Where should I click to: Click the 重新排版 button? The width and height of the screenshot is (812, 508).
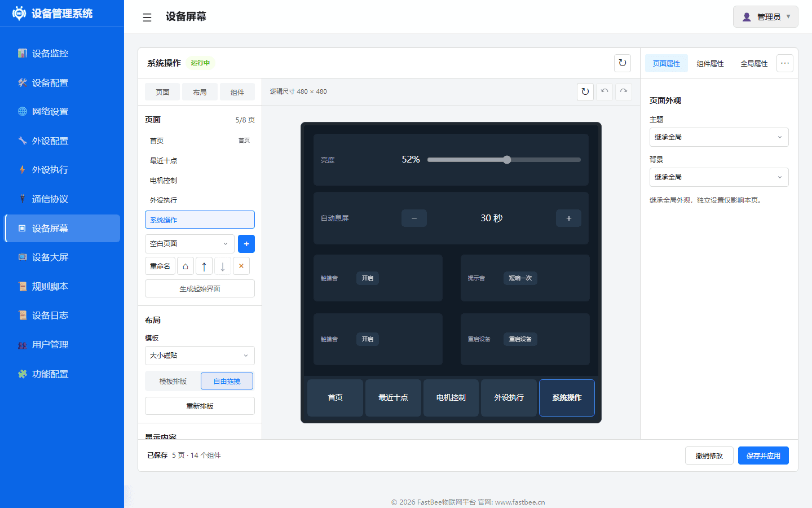(x=200, y=406)
